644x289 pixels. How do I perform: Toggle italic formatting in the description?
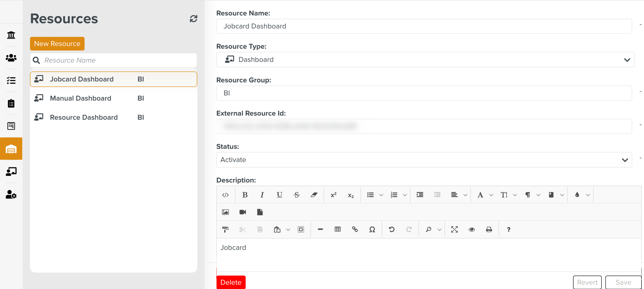point(262,195)
